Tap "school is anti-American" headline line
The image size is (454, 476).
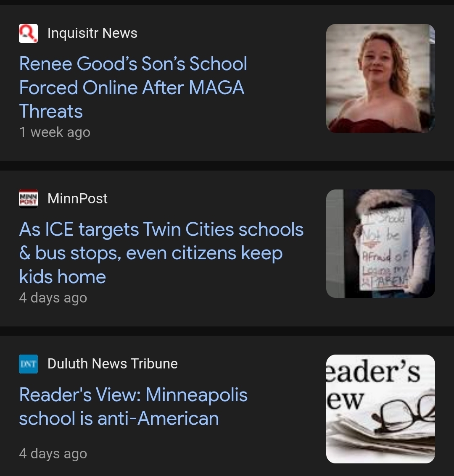(119, 418)
